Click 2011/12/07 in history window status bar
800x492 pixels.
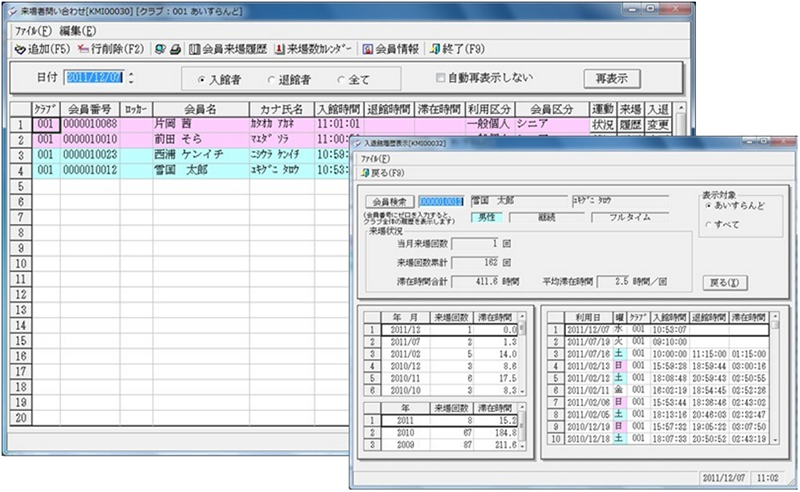[x=723, y=478]
